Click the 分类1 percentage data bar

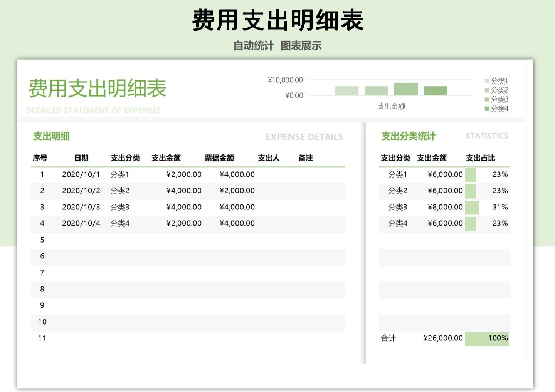pyautogui.click(x=470, y=175)
